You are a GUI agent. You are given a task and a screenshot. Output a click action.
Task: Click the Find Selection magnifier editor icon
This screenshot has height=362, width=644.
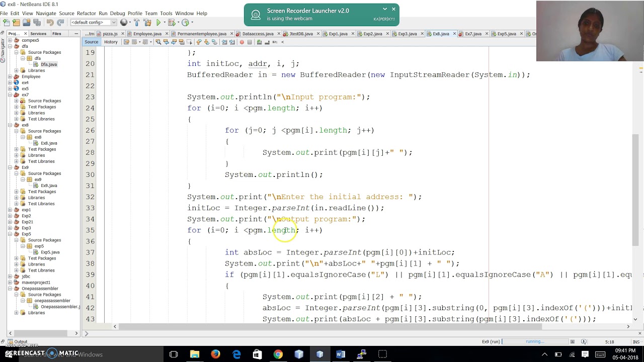[158, 42]
